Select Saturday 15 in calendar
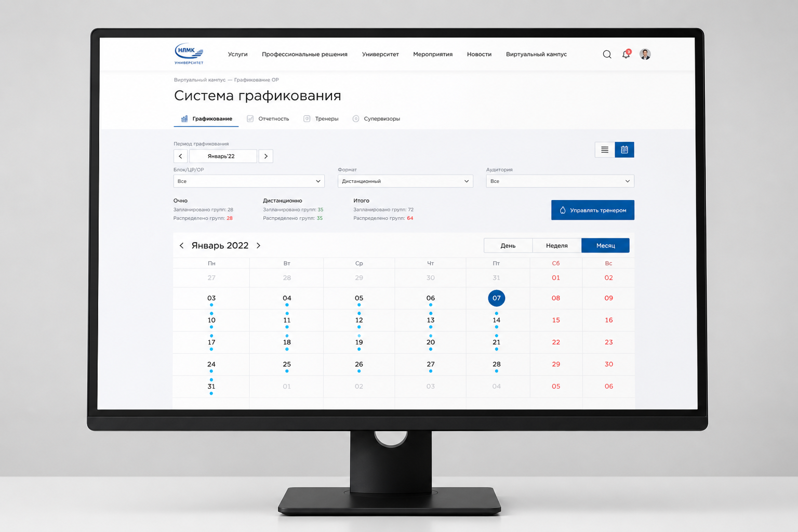The image size is (798, 532). pos(556,320)
